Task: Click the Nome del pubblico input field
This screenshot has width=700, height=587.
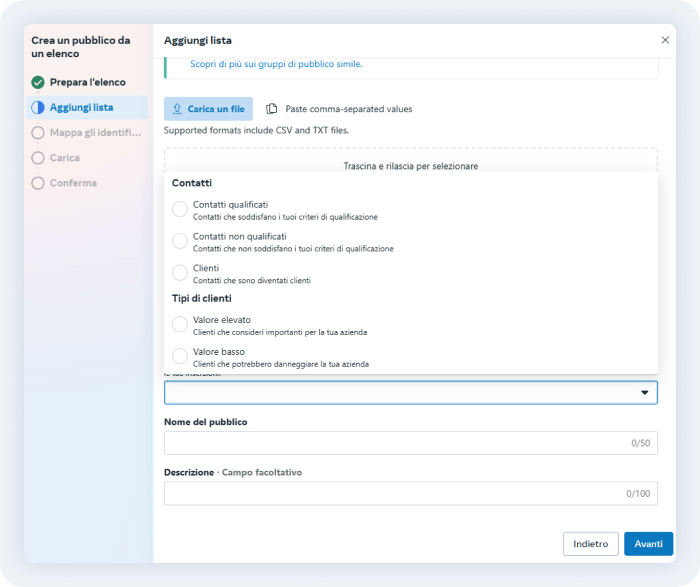Action: pos(395,443)
